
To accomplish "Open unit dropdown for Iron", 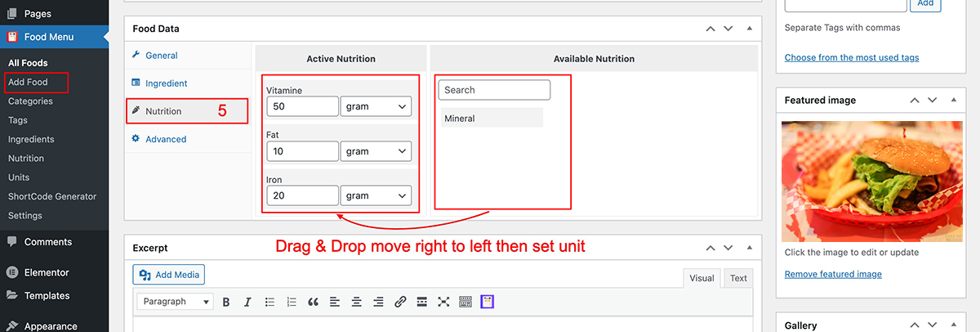I will pyautogui.click(x=376, y=195).
